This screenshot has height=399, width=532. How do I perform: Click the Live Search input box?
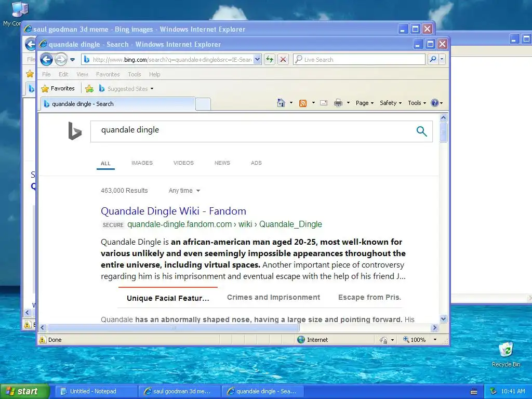click(359, 60)
